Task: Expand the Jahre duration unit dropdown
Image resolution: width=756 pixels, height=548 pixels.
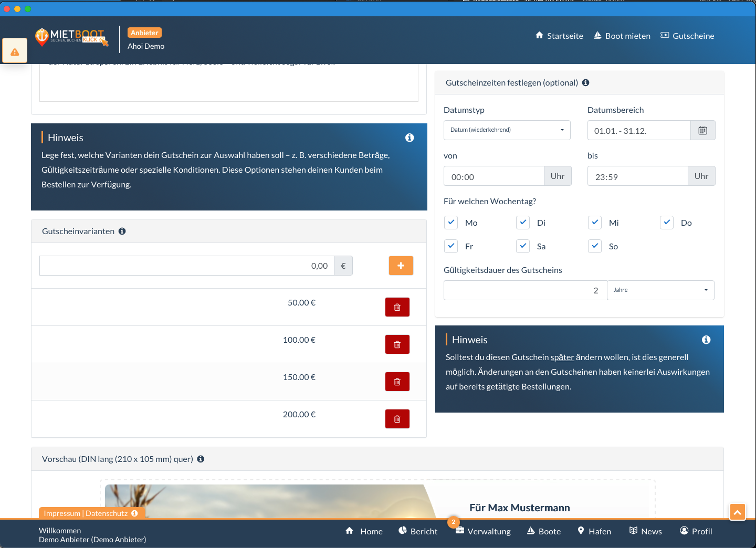Action: pyautogui.click(x=660, y=290)
